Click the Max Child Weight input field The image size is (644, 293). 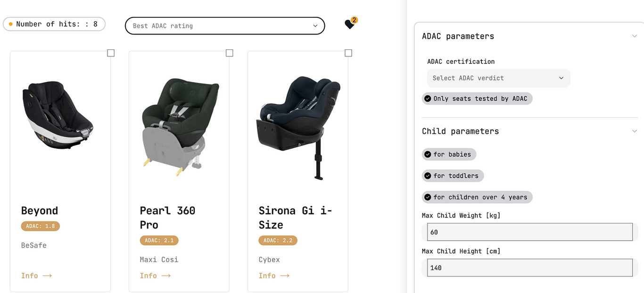(530, 232)
